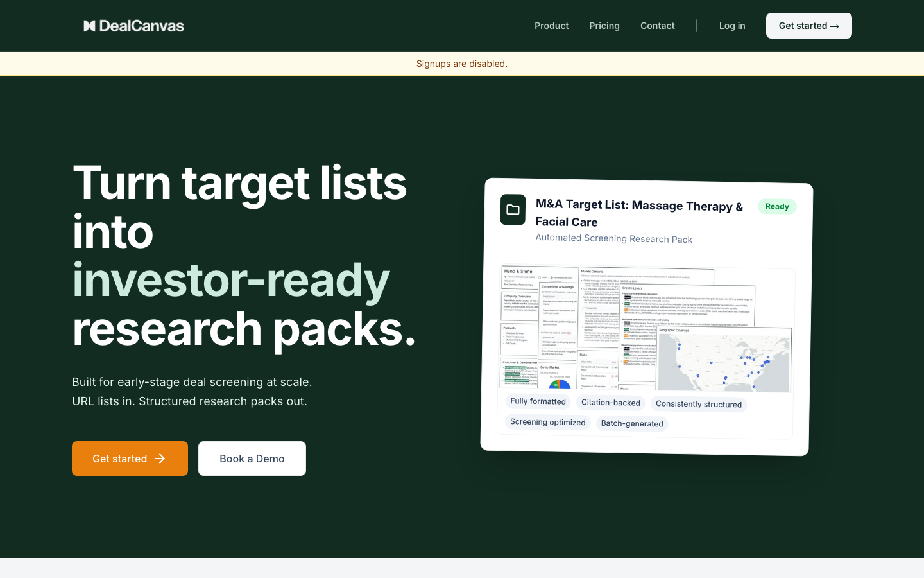Select the Consistently structured tag

coord(699,404)
